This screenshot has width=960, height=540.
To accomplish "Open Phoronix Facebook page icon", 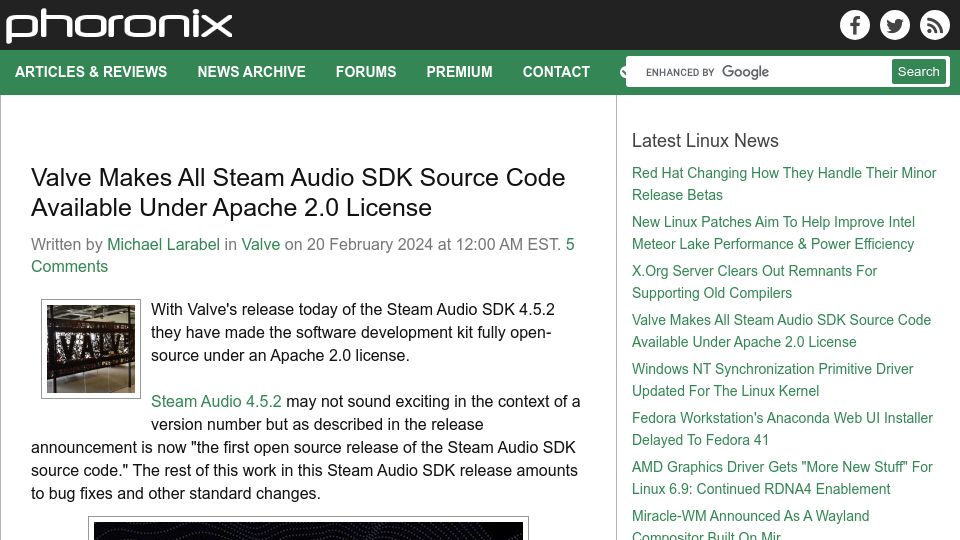I will (x=855, y=25).
